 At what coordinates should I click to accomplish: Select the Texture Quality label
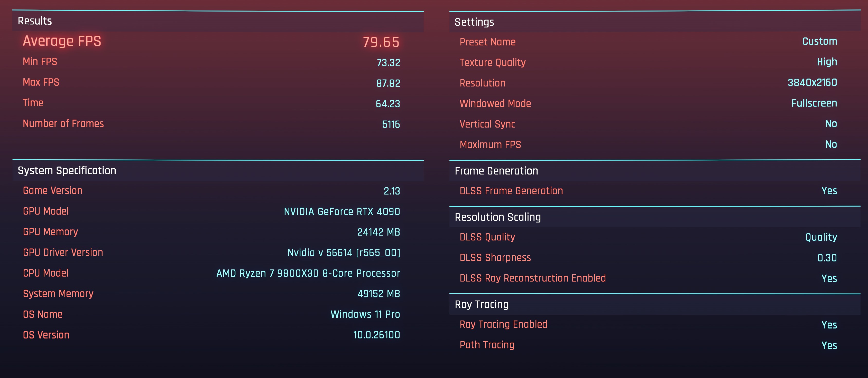coord(493,63)
